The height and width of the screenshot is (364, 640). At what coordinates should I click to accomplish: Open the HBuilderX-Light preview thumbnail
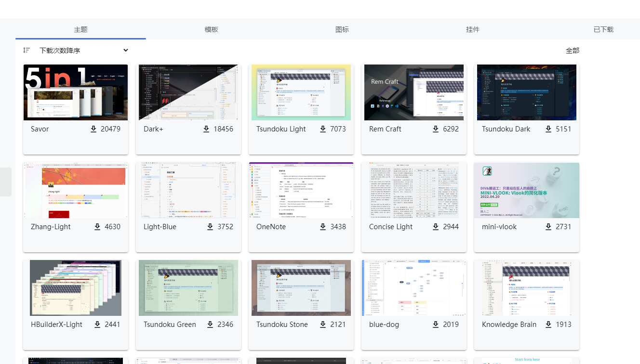(x=76, y=288)
